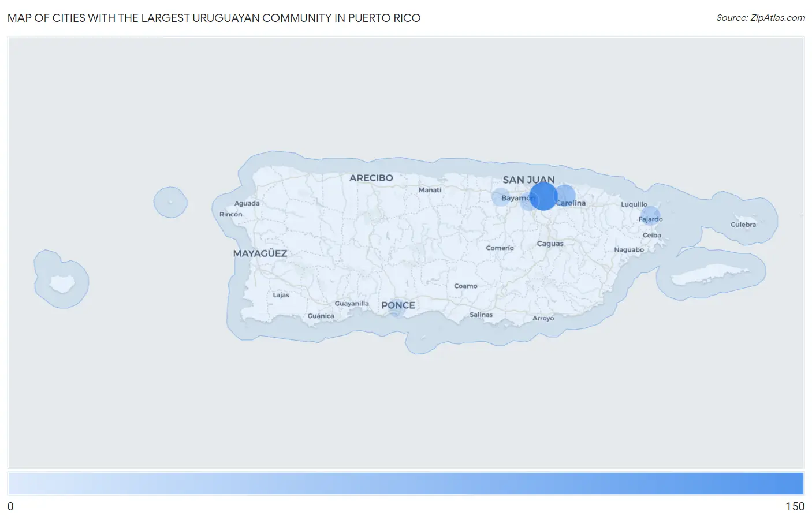This screenshot has height=519, width=812.
Task: Click the Caguas label on map
Action: [x=550, y=244]
